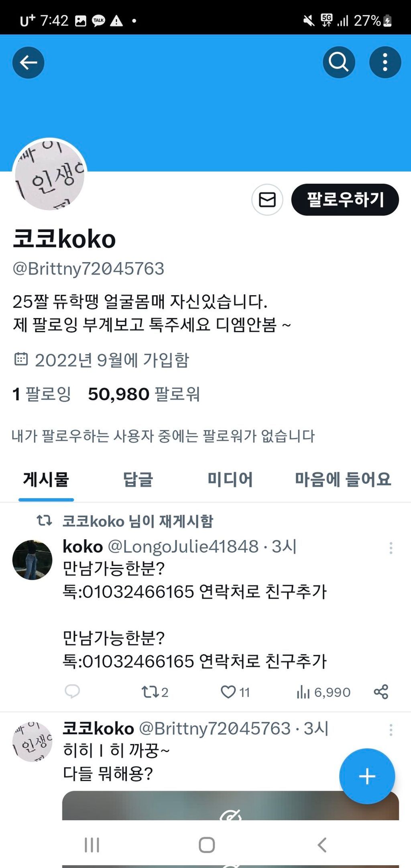
Task: Tap the back arrow icon
Action: pos(28,63)
